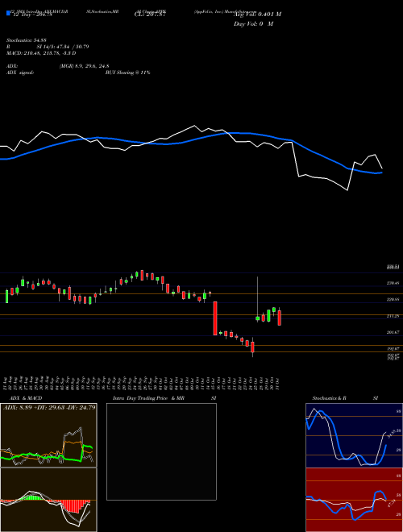Click the 'BUY Slowing @ 11%' signal text
Screen dimensions: 403x532
[x=127, y=73]
